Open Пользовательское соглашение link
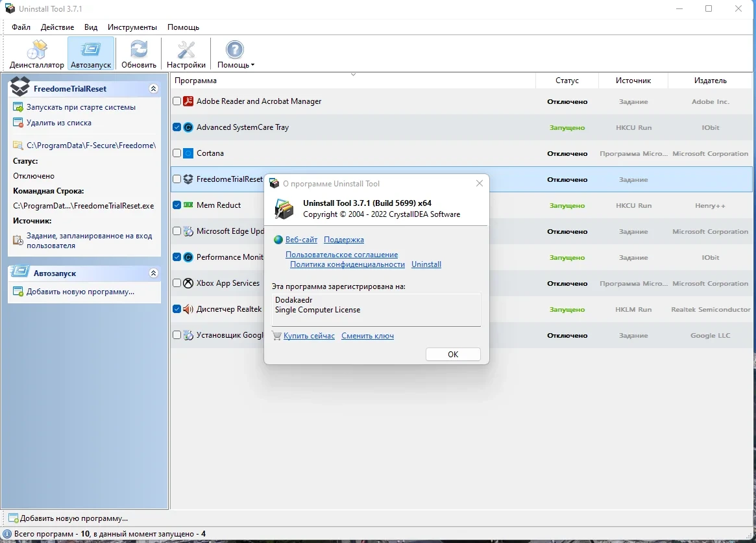This screenshot has width=756, height=543. tap(342, 255)
